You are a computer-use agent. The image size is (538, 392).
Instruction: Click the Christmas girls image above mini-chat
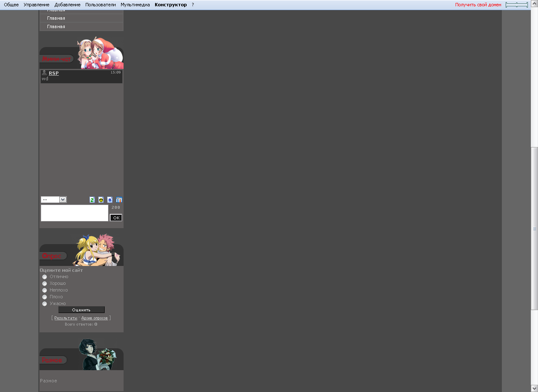click(100, 53)
